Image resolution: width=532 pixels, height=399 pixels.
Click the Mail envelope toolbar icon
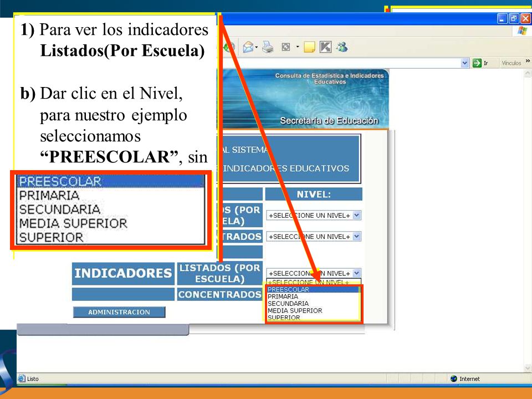tap(248, 47)
